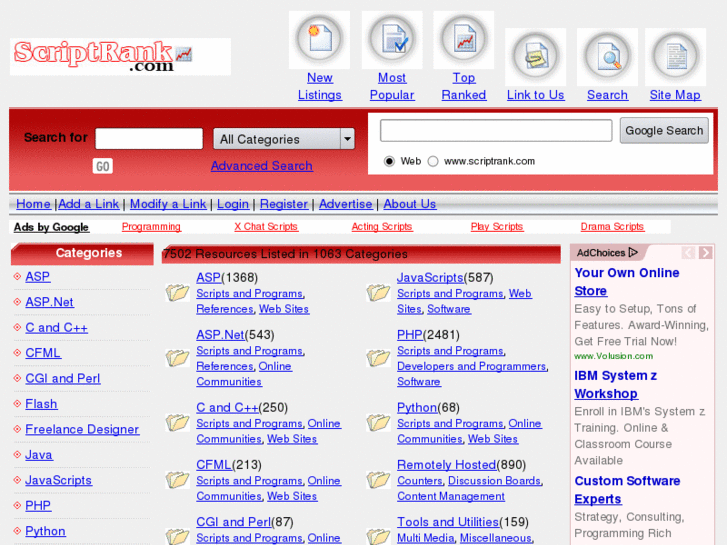Click the ScriptRank.com logo
The height and width of the screenshot is (545, 727).
coord(120,57)
